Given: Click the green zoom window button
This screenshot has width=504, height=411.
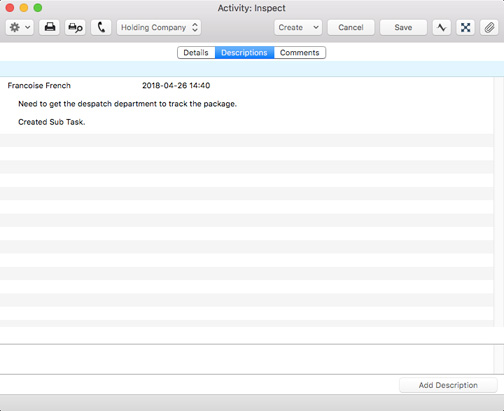Looking at the screenshot, I should [38, 8].
